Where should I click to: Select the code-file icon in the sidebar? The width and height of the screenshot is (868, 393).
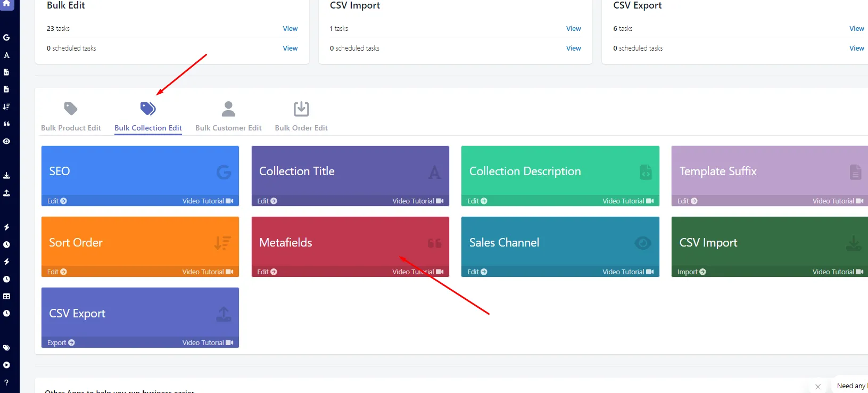point(6,72)
